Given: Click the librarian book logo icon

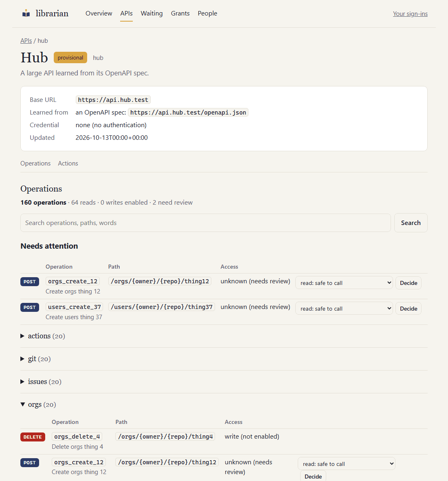Looking at the screenshot, I should [x=26, y=13].
